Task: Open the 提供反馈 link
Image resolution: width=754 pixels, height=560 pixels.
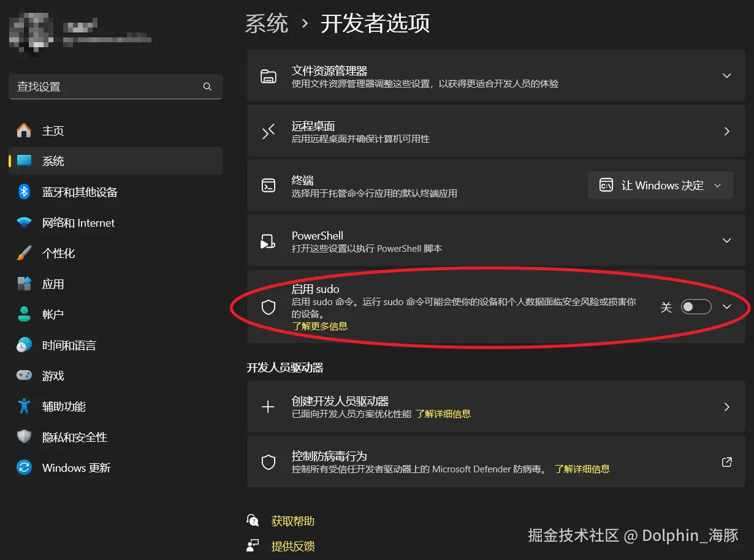Action: [293, 546]
